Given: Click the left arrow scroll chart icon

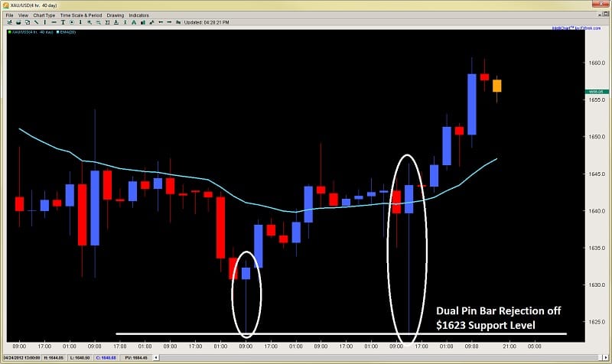Looking at the screenshot, I should [x=161, y=22].
